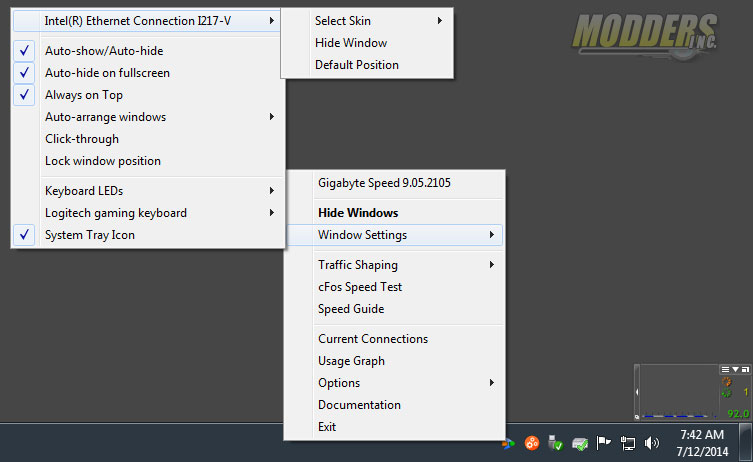This screenshot has width=753, height=462.
Task: Click the Show Desktop button on the taskbar
Action: (x=745, y=443)
